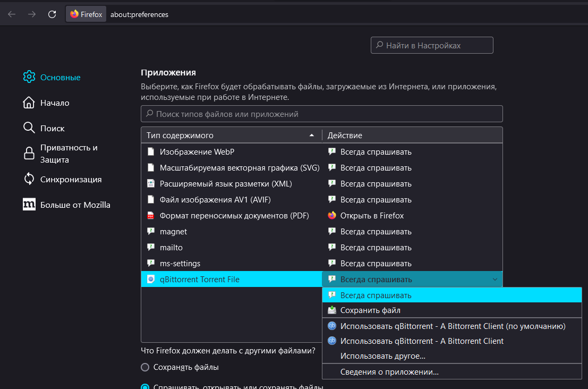Click the gear icon for Основные
Screen dimensions: 588x389
pos(29,77)
